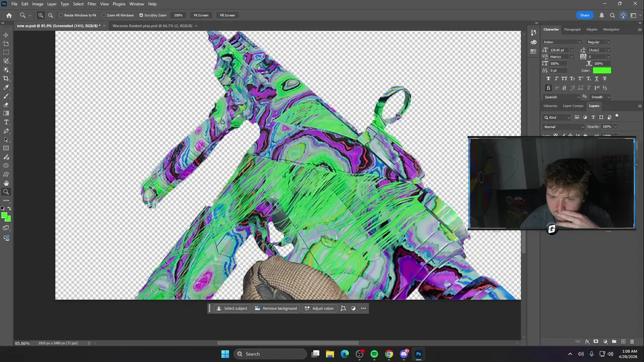This screenshot has height=362, width=644.
Task: Open the Smooth anti-aliasing dropdown
Action: (600, 97)
